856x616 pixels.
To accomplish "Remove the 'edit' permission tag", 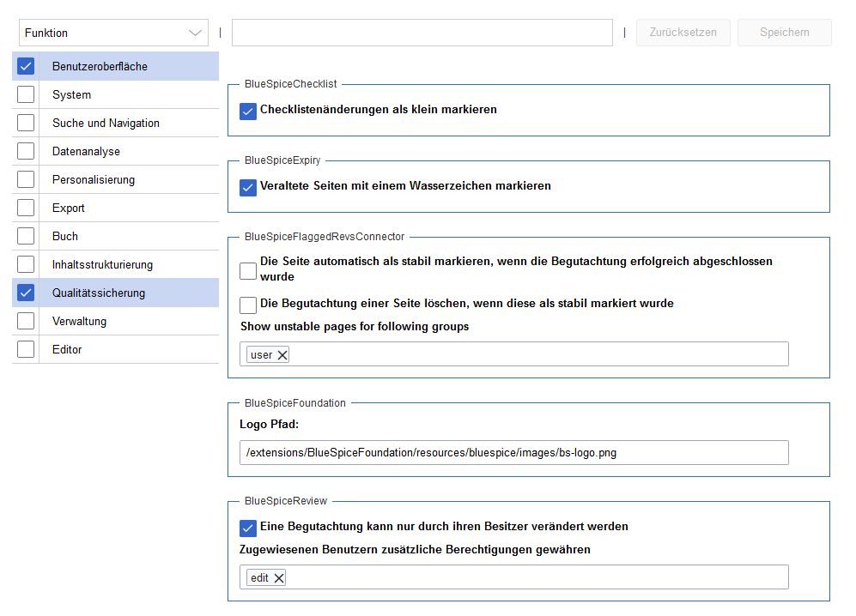I will pos(279,577).
